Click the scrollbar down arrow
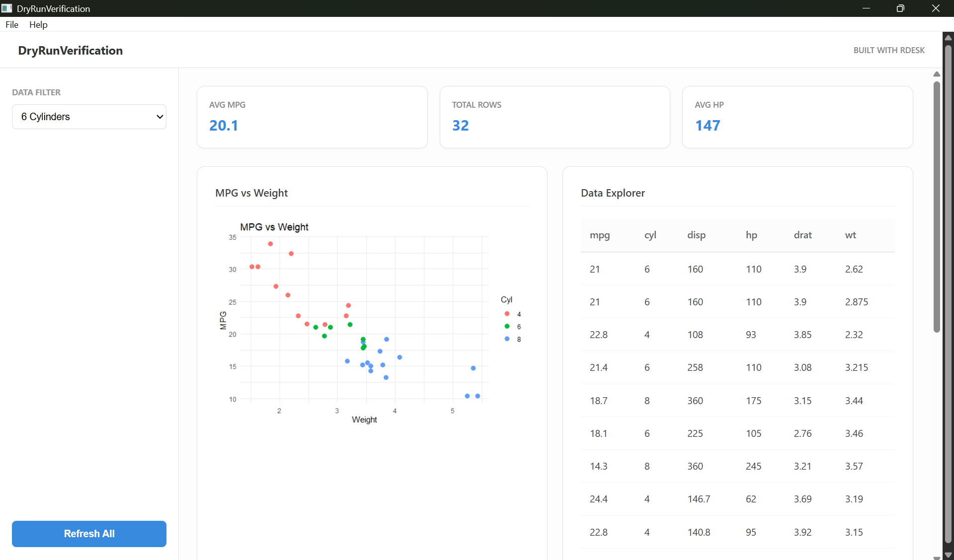 pyautogui.click(x=948, y=555)
